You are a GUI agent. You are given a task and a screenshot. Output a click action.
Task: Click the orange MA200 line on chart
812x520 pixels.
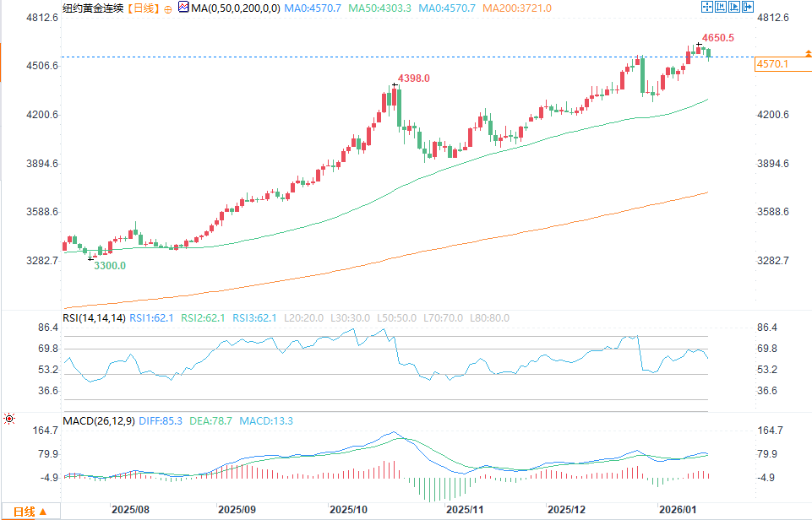tap(422, 245)
